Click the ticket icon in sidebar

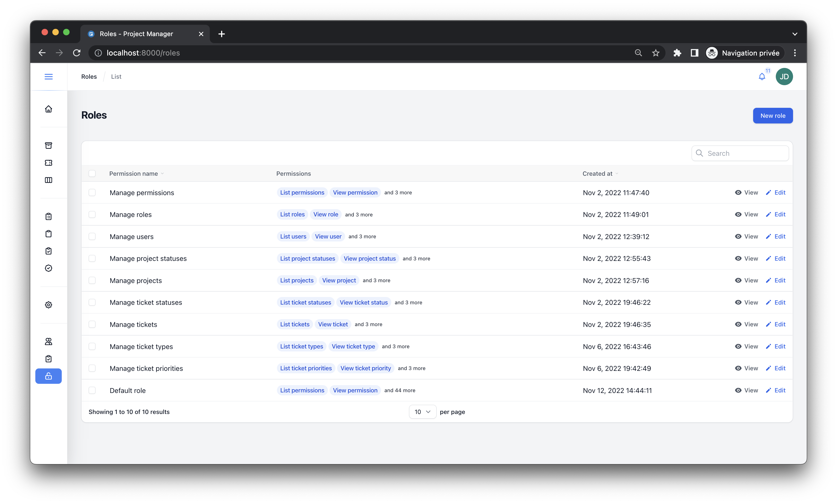point(49,163)
